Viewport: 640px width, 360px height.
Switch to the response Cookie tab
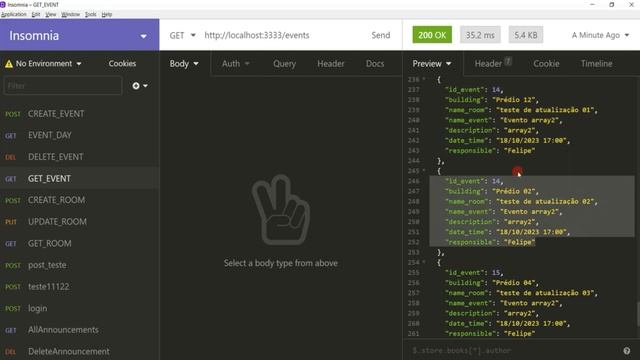coord(546,64)
